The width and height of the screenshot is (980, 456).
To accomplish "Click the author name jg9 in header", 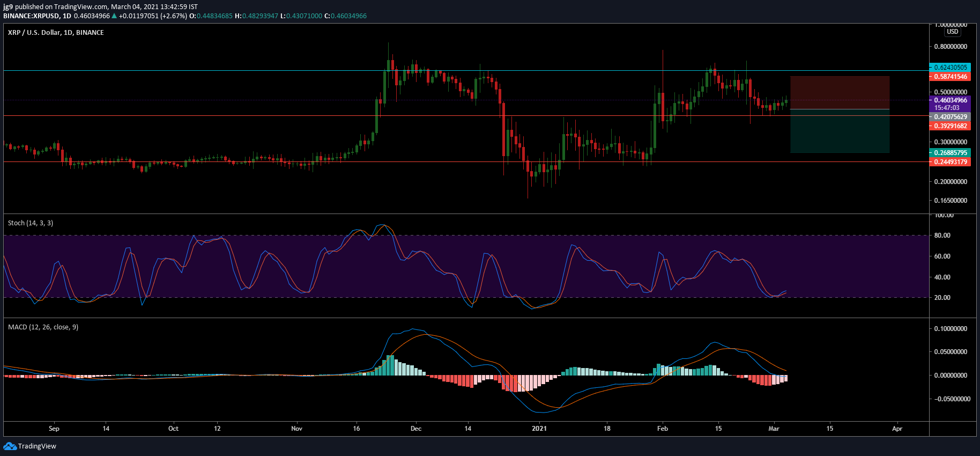I will point(8,7).
